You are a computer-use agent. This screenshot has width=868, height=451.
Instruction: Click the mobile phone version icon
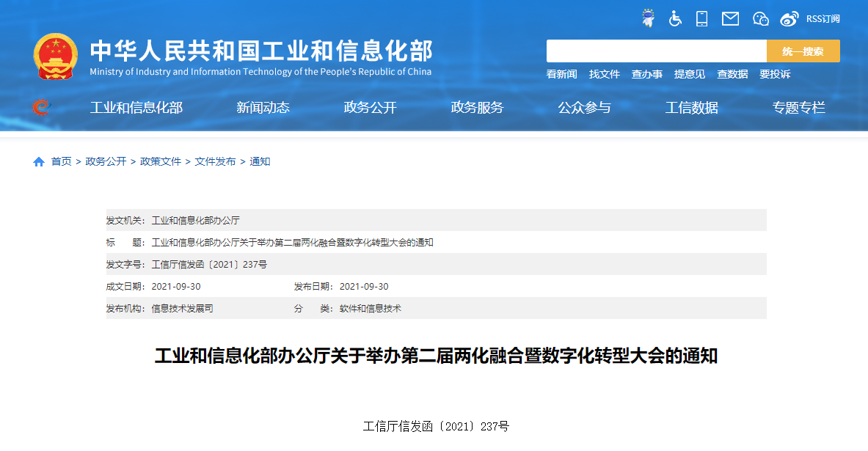pos(702,18)
